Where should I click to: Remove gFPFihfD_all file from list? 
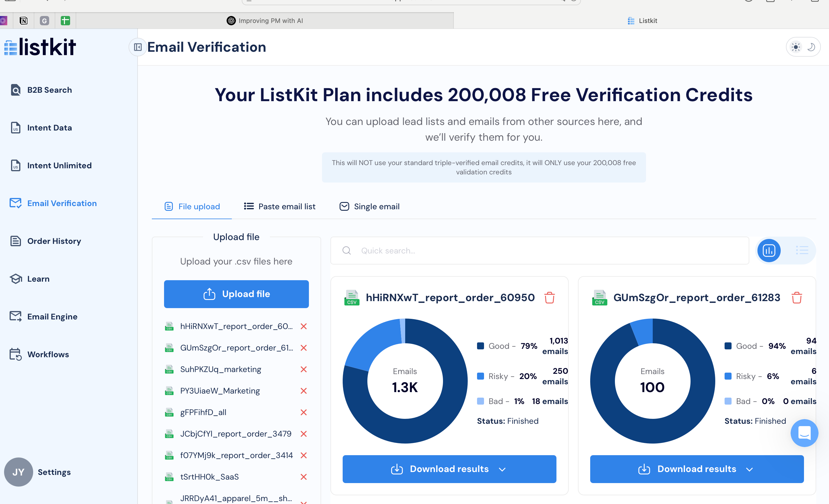click(x=303, y=412)
